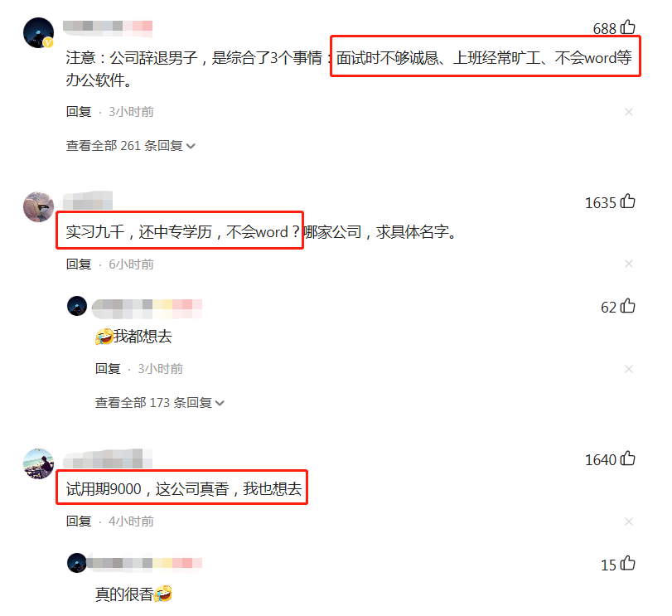
Task: Expand all 261 replies
Action: tap(130, 146)
